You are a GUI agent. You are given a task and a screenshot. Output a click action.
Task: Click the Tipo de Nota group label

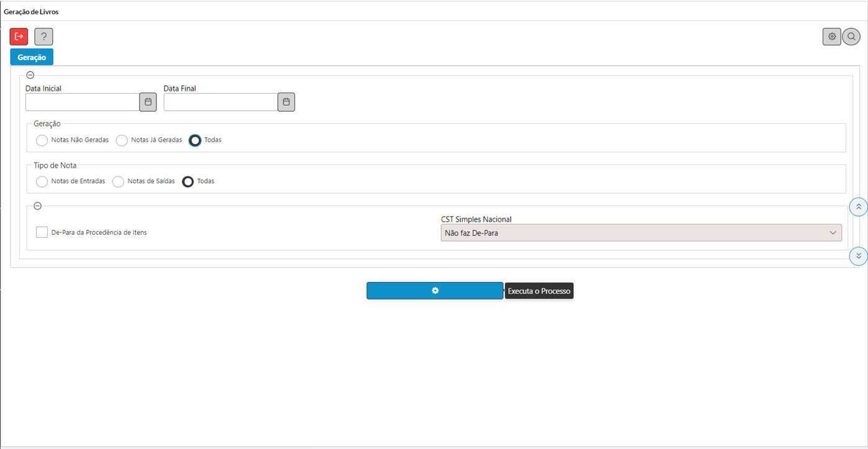click(x=55, y=165)
